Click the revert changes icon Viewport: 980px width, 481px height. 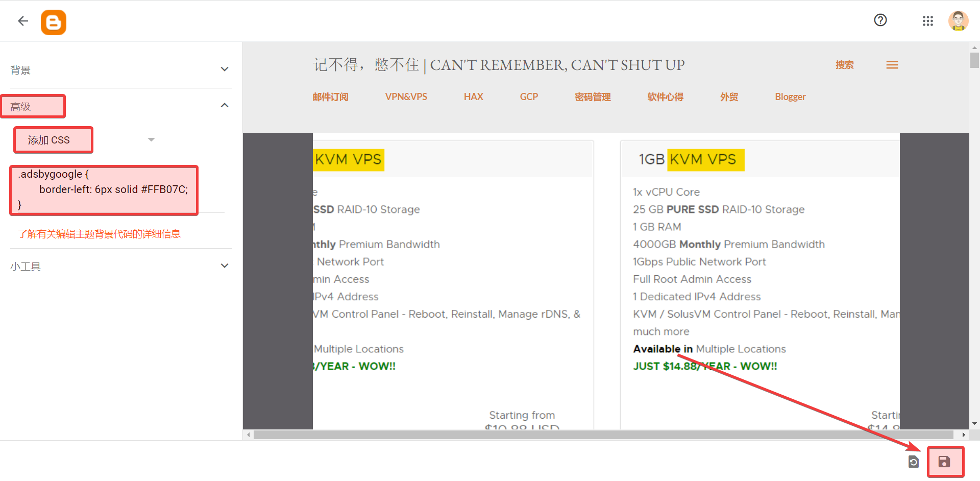click(913, 462)
